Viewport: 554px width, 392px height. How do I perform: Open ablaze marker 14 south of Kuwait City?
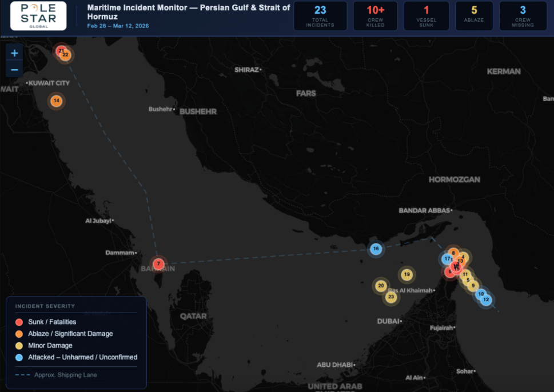click(56, 101)
